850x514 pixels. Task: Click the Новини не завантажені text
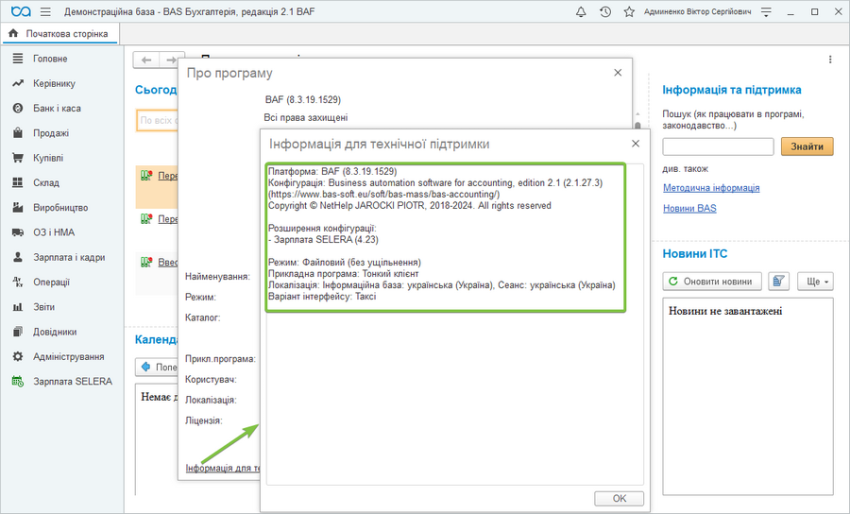point(725,311)
